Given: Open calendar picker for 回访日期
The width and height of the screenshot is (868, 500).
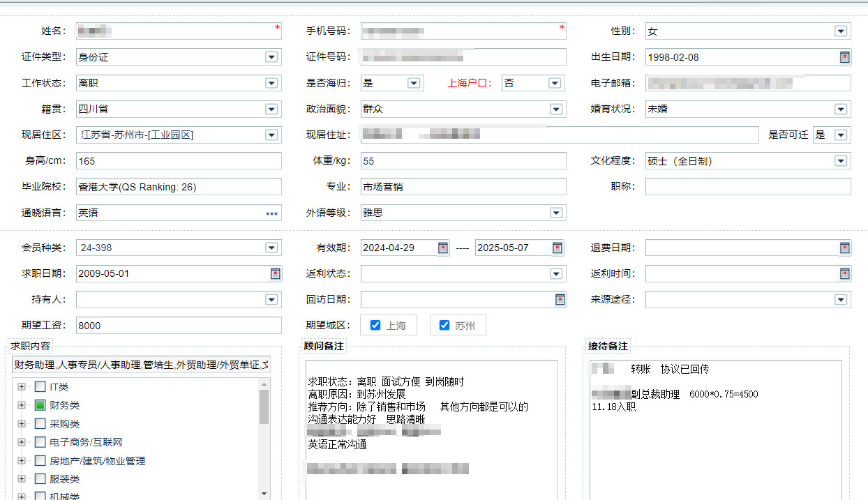Looking at the screenshot, I should coord(560,299).
